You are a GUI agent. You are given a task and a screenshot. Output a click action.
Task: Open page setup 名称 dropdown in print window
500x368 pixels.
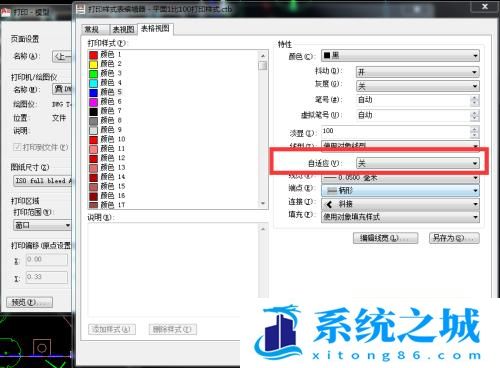pos(62,56)
